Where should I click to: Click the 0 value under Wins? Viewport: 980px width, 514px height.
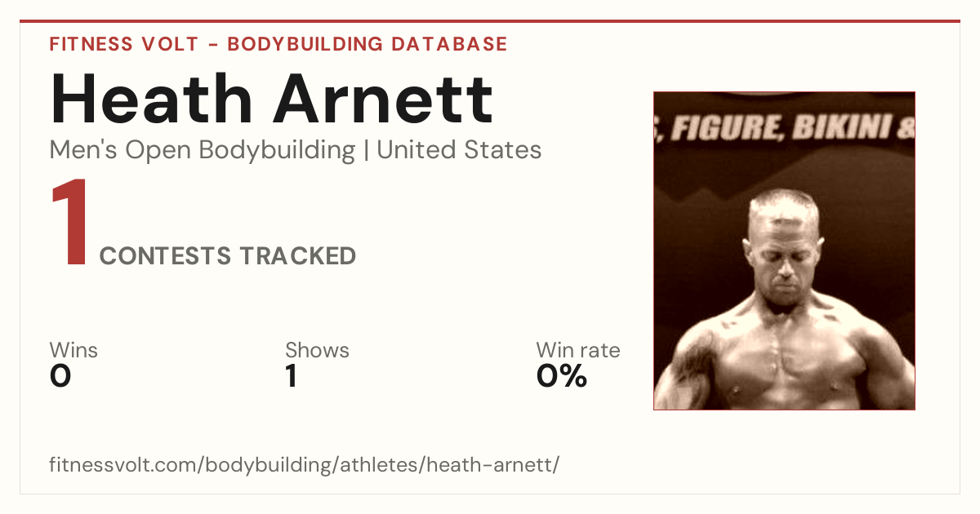tap(60, 376)
